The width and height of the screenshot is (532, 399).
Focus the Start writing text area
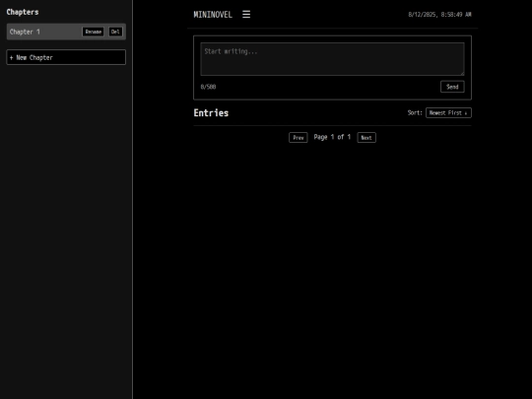point(332,59)
